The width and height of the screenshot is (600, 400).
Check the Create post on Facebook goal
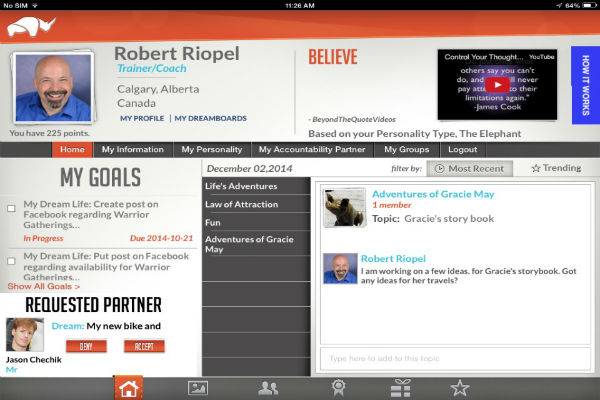[11, 208]
